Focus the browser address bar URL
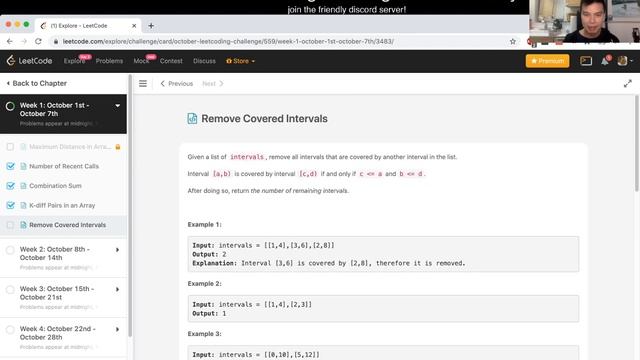Screen dimensions: 640x360 [228, 41]
